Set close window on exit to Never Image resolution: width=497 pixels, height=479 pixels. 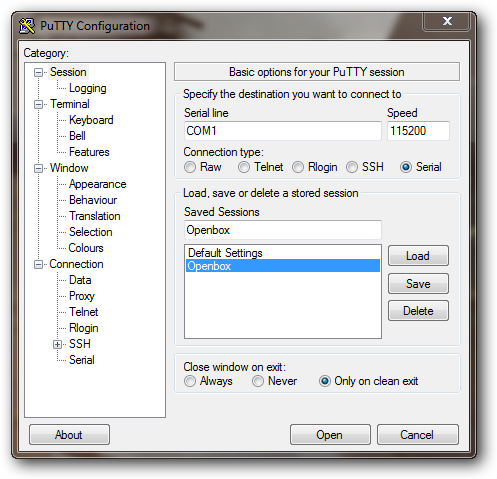258,381
